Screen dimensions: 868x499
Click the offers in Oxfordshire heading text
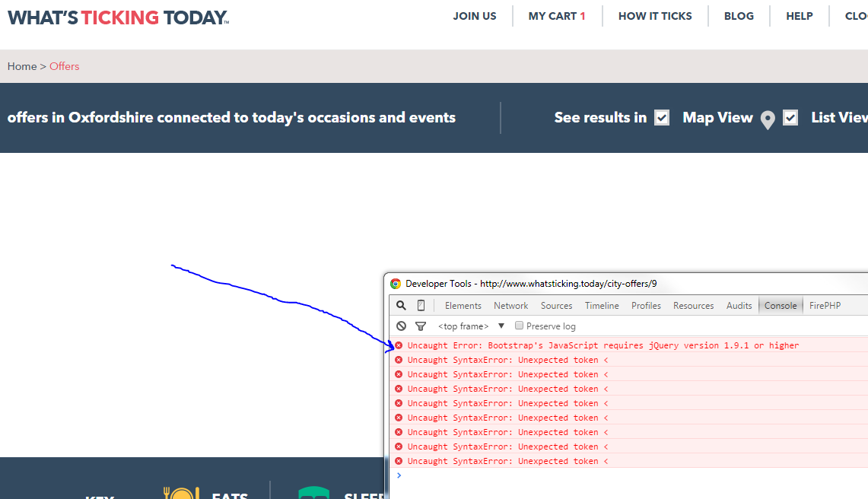[x=231, y=117]
